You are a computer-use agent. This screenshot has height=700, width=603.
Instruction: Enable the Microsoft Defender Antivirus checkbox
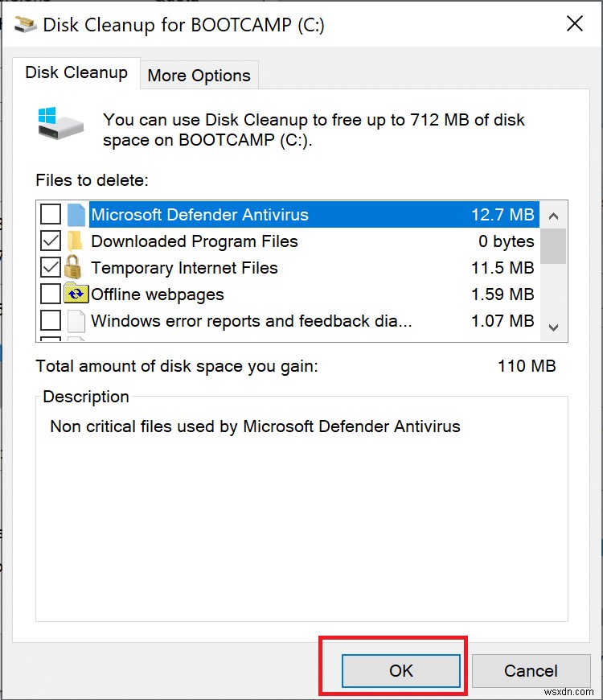pos(51,214)
